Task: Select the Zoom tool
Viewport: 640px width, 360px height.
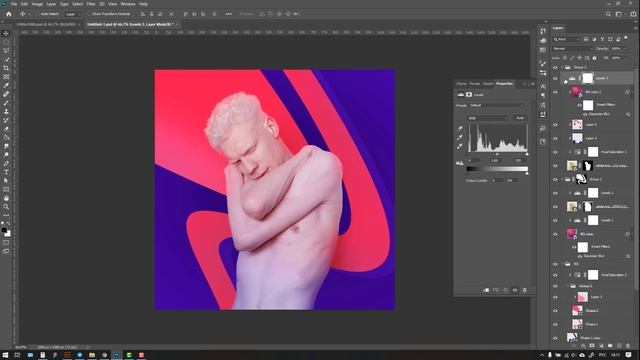Action: pyautogui.click(x=6, y=207)
